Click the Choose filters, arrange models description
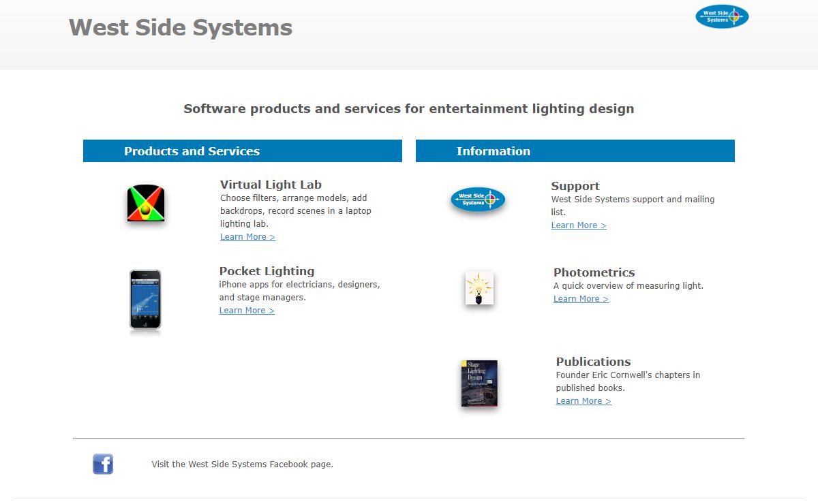Image resolution: width=818 pixels, height=504 pixels. pos(296,211)
